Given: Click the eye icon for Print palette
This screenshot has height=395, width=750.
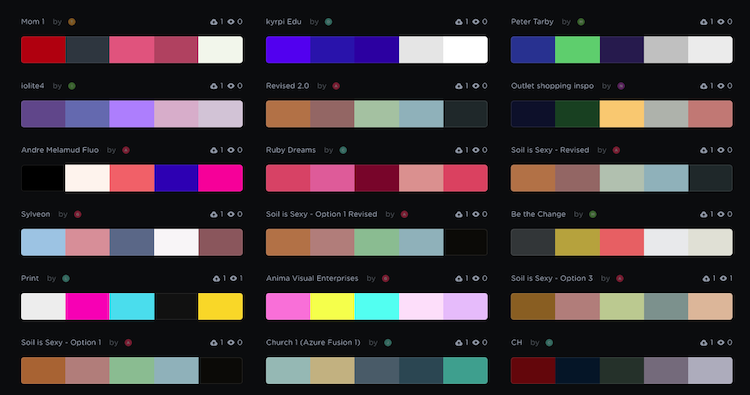Looking at the screenshot, I should coord(233,278).
